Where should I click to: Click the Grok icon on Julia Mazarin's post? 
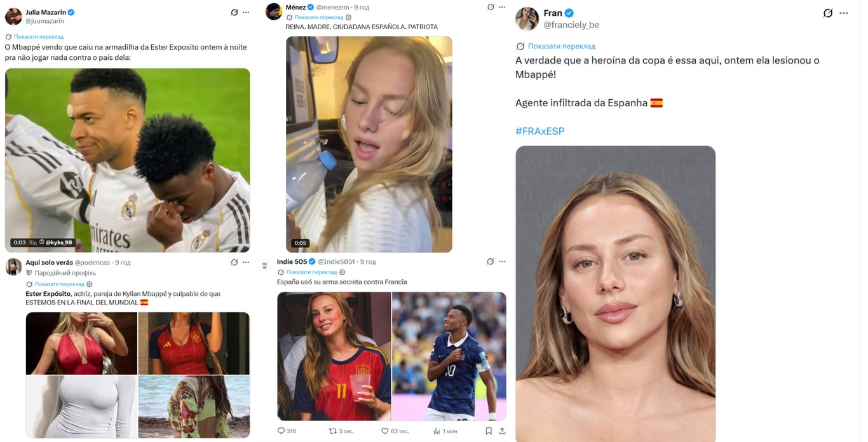click(234, 12)
